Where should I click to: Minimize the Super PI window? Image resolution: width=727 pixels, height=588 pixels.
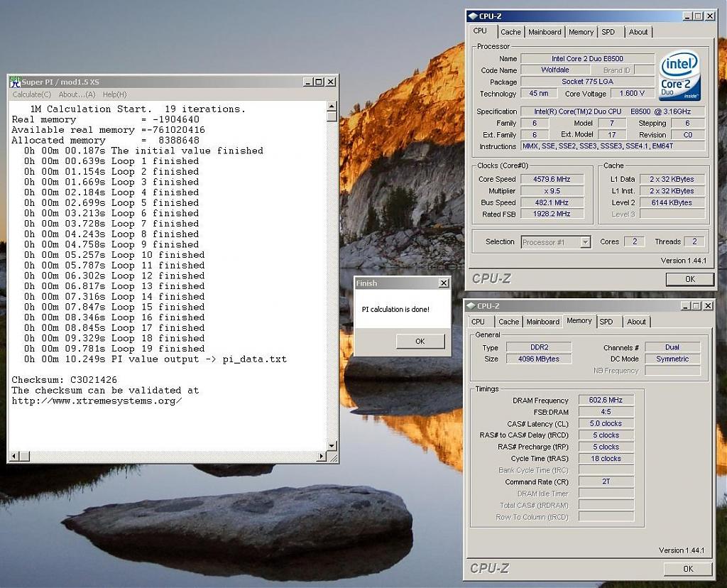[308, 82]
